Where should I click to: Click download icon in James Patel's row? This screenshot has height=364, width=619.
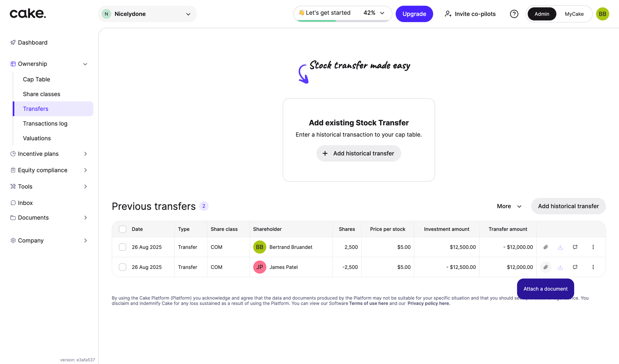[x=560, y=267]
